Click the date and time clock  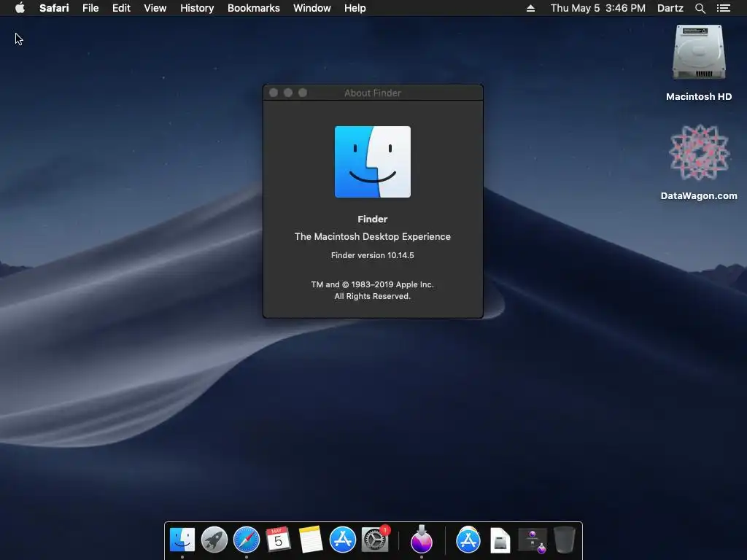coord(598,8)
